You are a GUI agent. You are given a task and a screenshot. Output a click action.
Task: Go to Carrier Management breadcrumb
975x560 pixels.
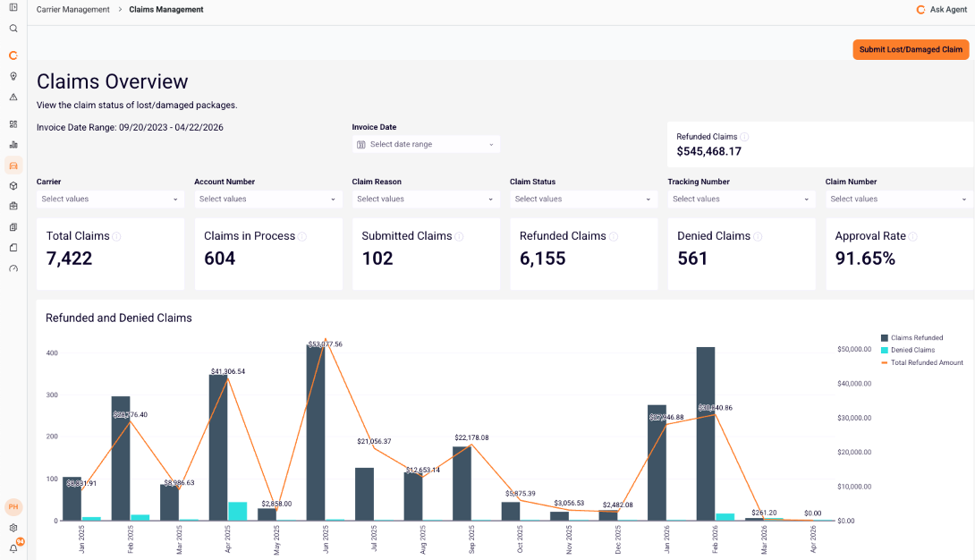(x=72, y=9)
